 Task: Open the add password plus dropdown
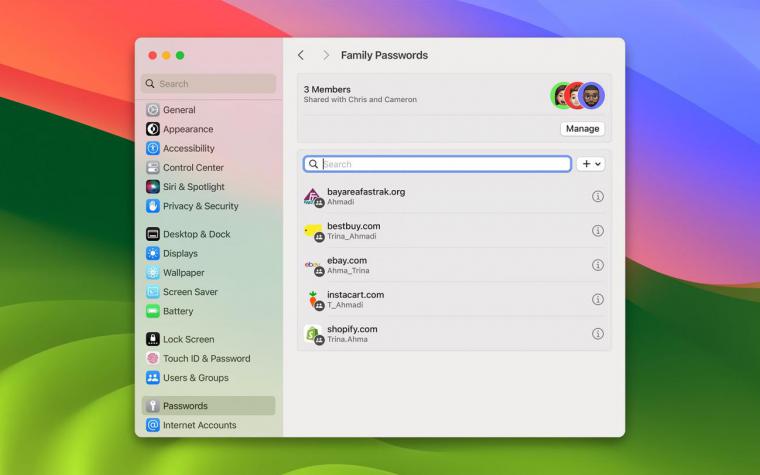click(x=591, y=164)
